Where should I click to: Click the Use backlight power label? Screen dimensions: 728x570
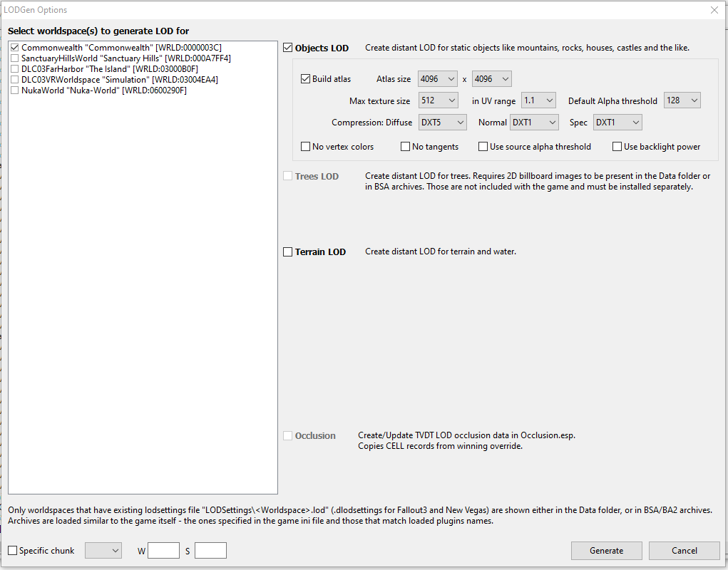click(x=662, y=147)
